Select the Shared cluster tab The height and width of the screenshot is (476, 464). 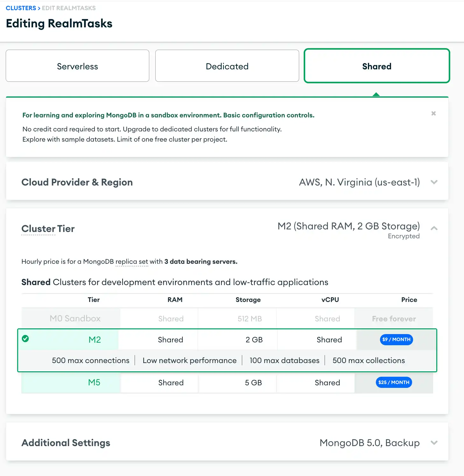[376, 66]
